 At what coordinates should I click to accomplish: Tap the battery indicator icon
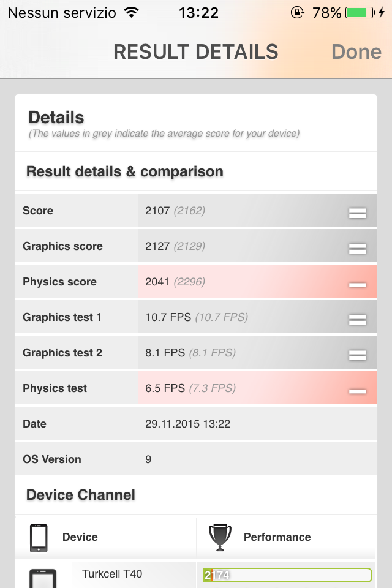(x=360, y=13)
